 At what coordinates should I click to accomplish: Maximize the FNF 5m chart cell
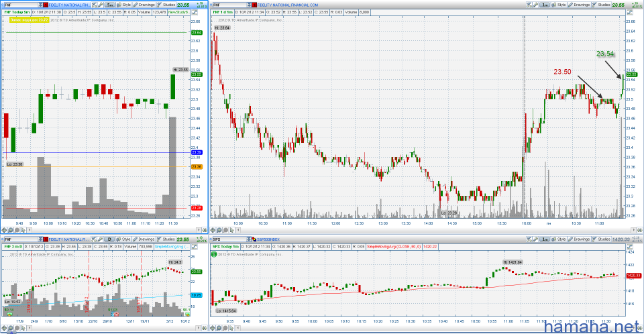point(195,12)
